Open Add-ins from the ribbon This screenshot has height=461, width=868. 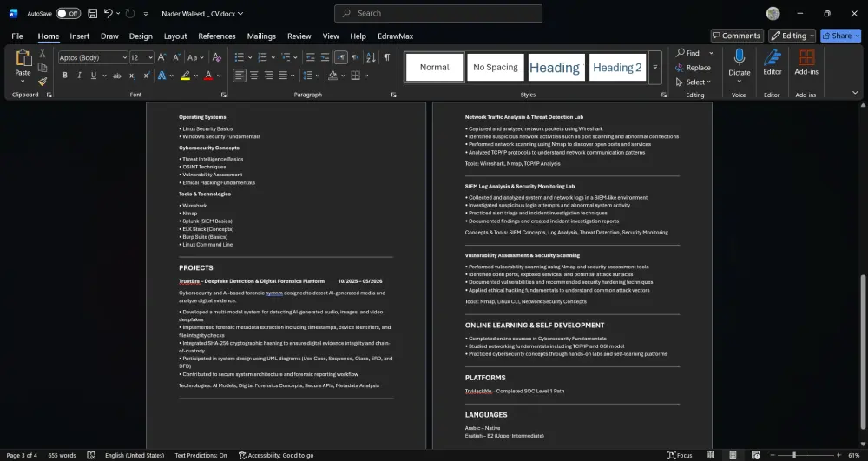(x=806, y=62)
